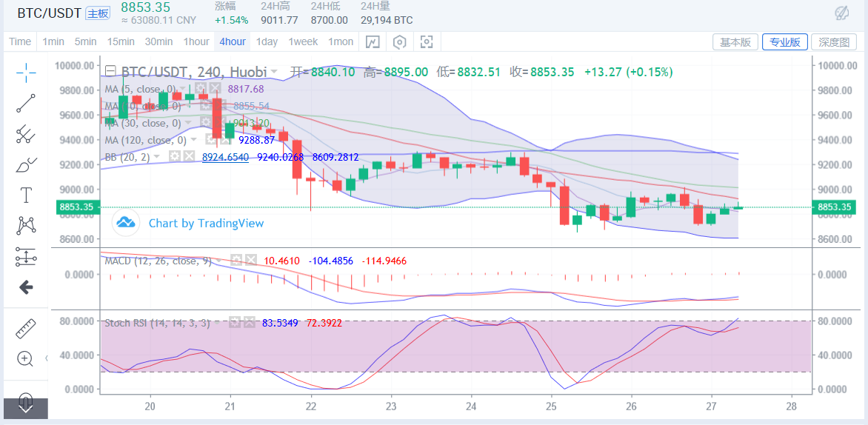The width and height of the screenshot is (868, 425).
Task: Switch to 1week interval
Action: pyautogui.click(x=303, y=41)
